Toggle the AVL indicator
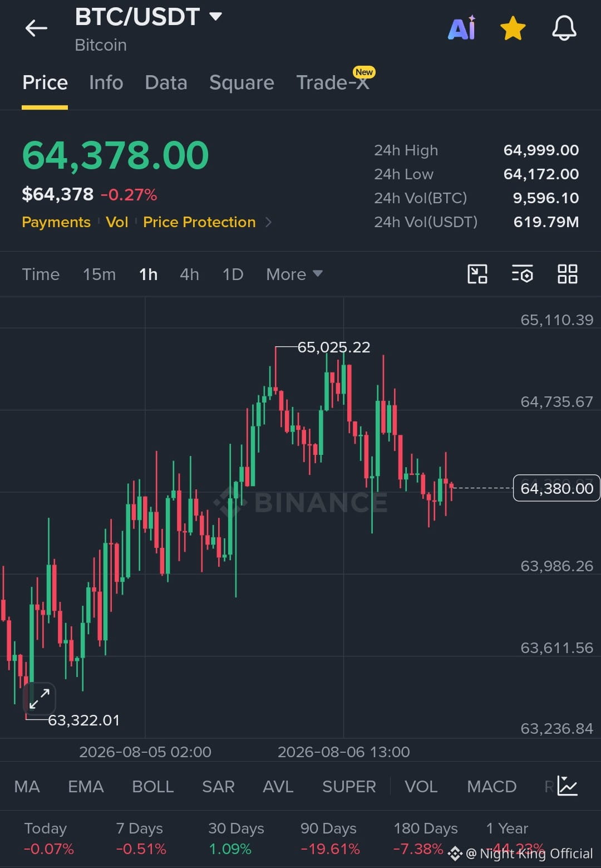601x868 pixels. [278, 786]
